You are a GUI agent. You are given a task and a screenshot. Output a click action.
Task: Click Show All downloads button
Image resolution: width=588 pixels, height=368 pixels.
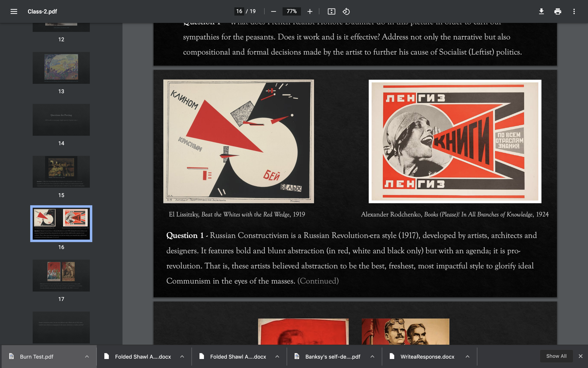click(x=556, y=356)
